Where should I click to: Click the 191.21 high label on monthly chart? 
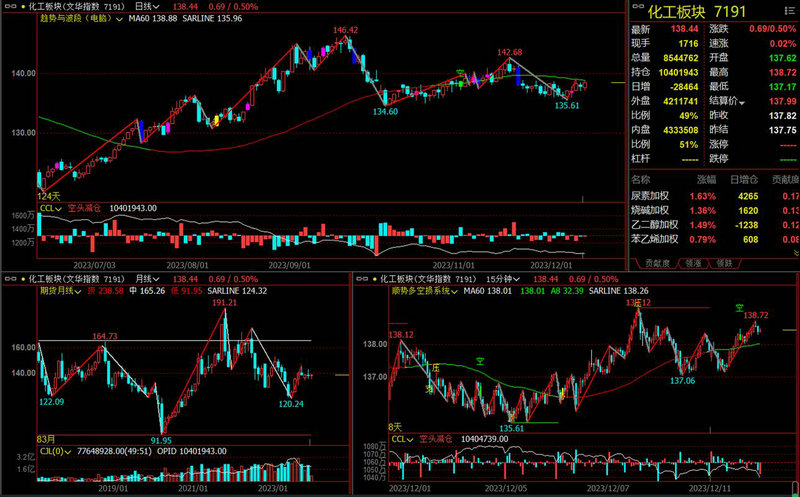tap(224, 303)
